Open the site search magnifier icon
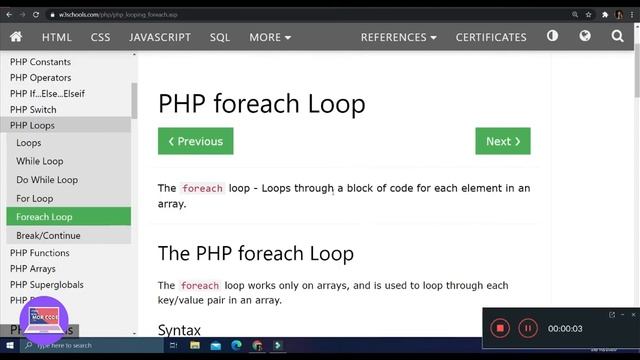The width and height of the screenshot is (640, 360). [617, 36]
